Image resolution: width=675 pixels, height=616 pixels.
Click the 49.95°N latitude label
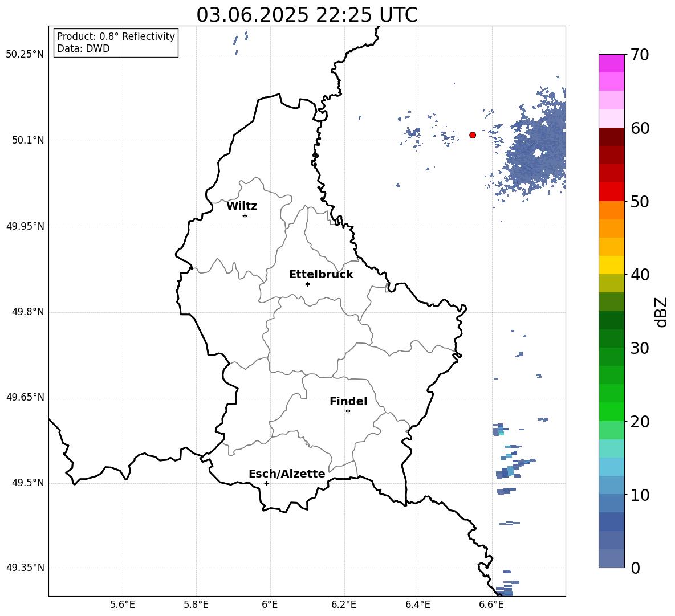coord(25,226)
